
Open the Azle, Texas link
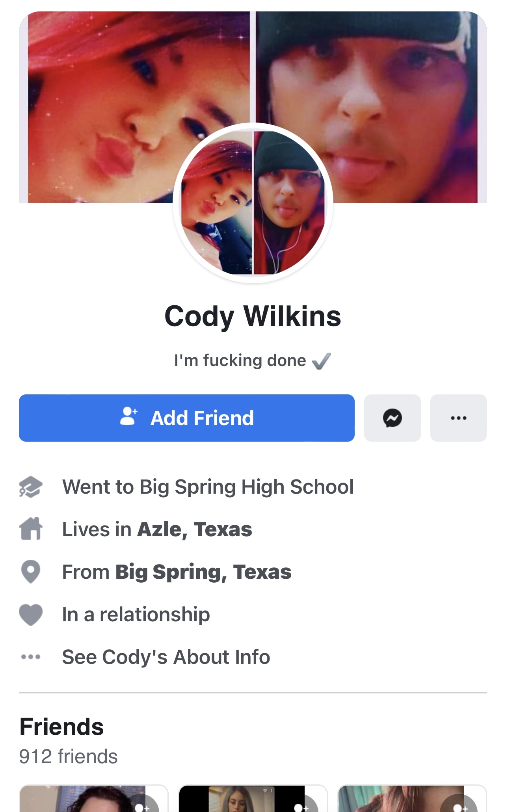coord(195,529)
